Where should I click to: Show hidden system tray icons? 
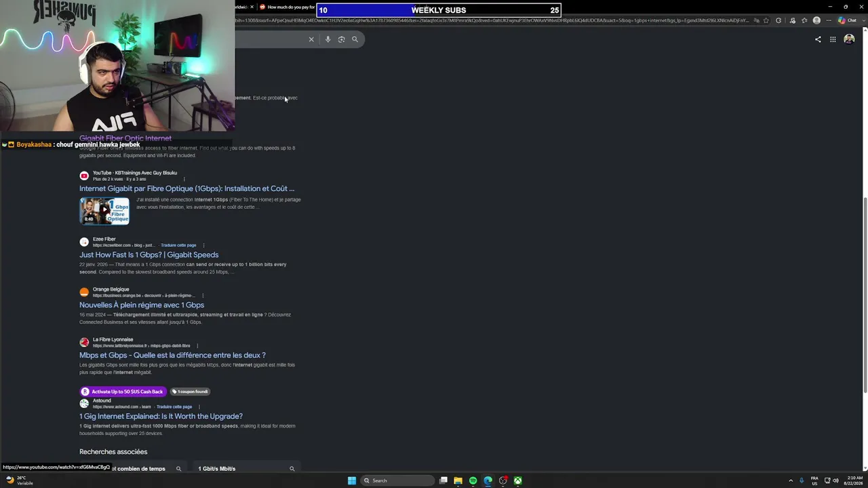click(791, 481)
